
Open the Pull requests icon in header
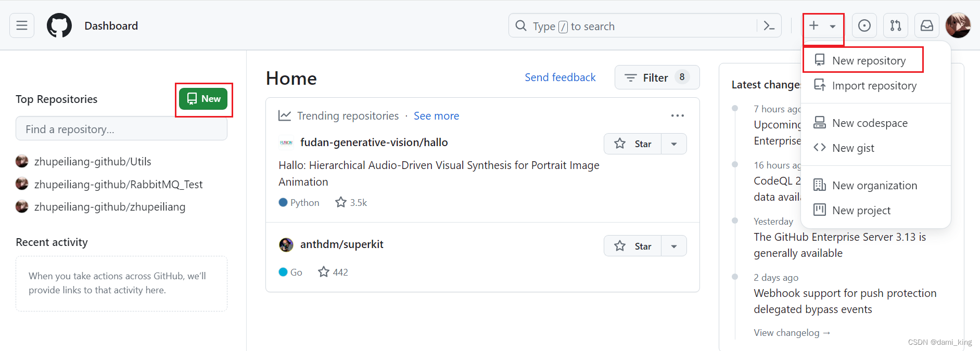point(896,25)
